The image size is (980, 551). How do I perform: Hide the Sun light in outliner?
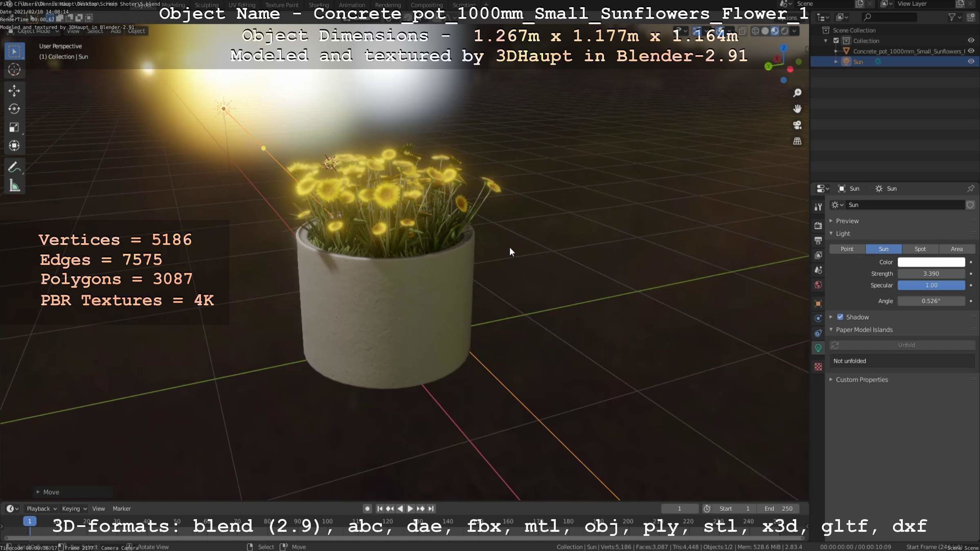(971, 62)
